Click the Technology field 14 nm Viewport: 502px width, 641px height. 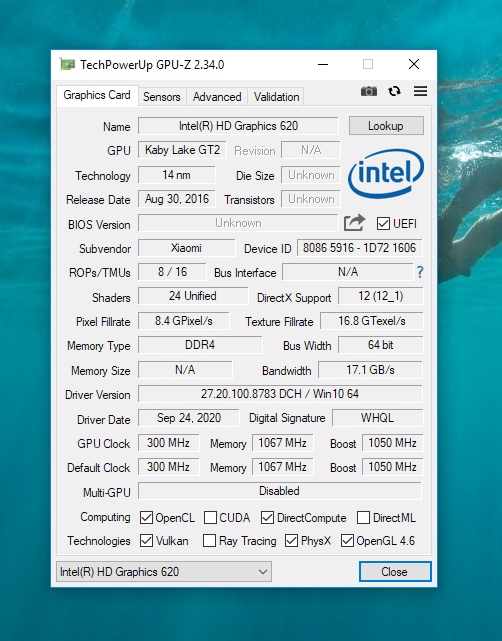[x=177, y=175]
